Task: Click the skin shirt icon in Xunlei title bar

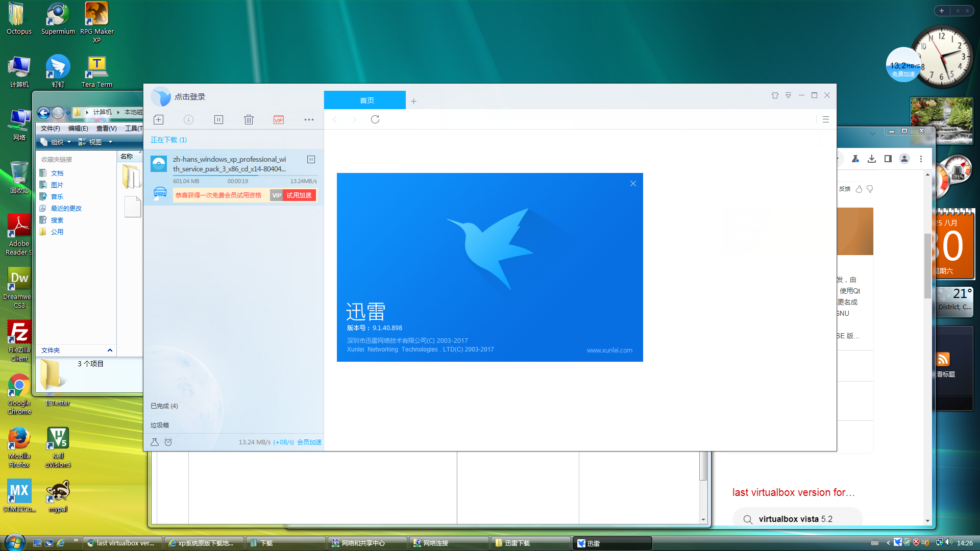Action: [x=775, y=95]
